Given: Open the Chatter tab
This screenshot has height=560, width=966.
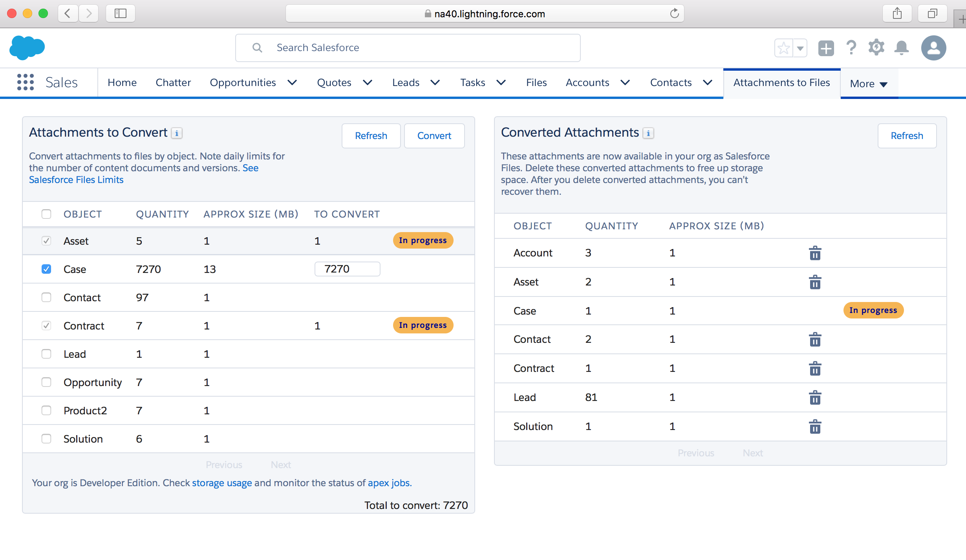Looking at the screenshot, I should (173, 82).
